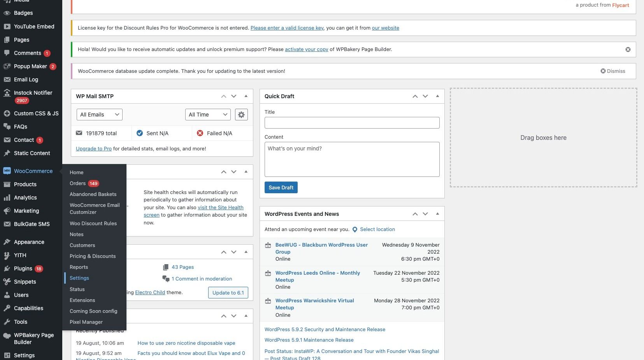
Task: Click the Update to 6.1 button
Action: coord(228,293)
